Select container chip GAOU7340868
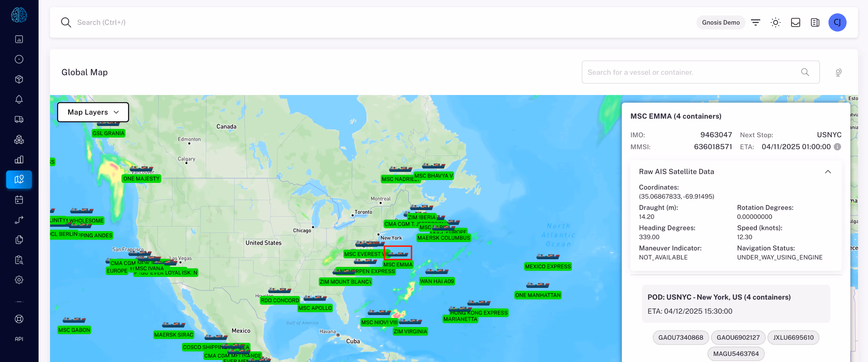Screen dimensions: 868x362 click(x=680, y=337)
